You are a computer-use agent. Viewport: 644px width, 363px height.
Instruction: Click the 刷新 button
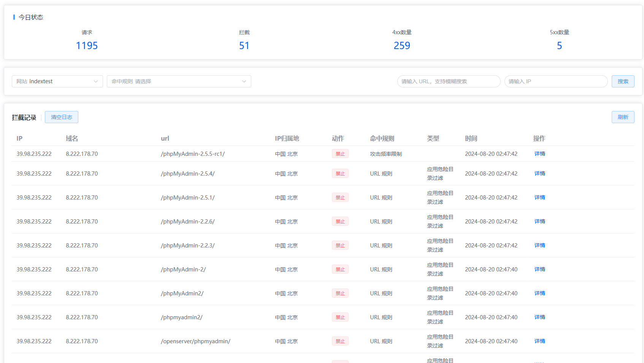pyautogui.click(x=623, y=117)
